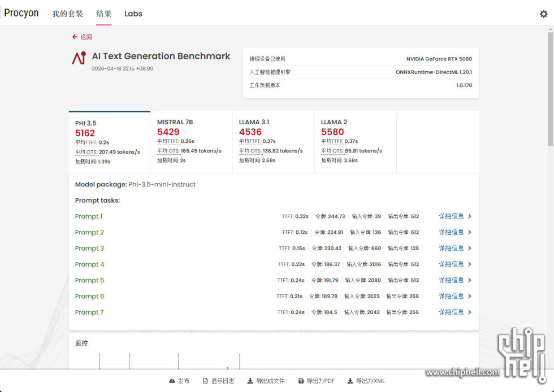Expand Prompt 5 chevron arrow
The width and height of the screenshot is (554, 392).
[x=470, y=280]
